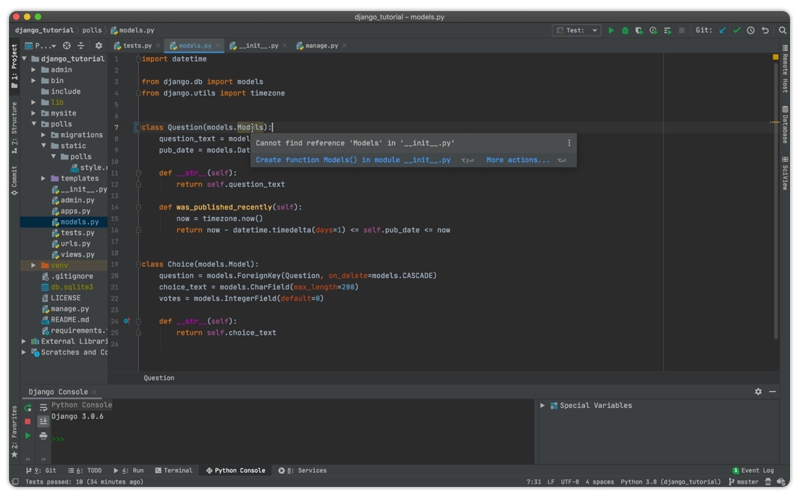Collapse the polls folder in project tree

tap(35, 124)
